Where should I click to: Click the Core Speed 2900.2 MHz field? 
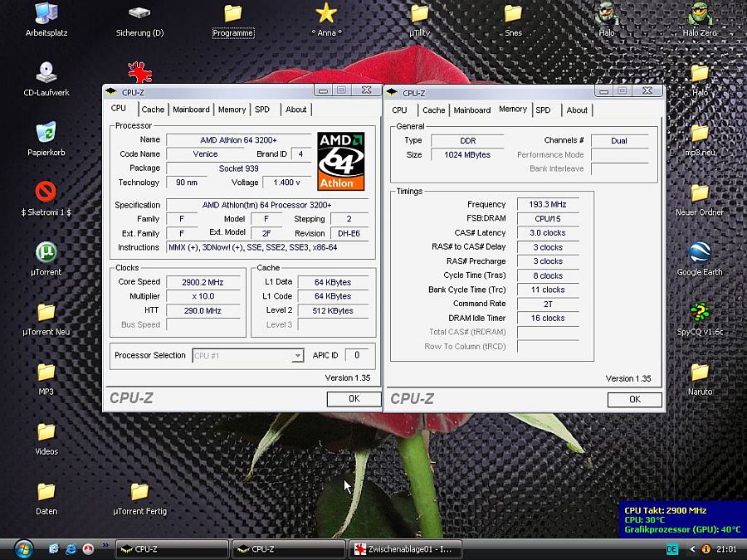[203, 282]
